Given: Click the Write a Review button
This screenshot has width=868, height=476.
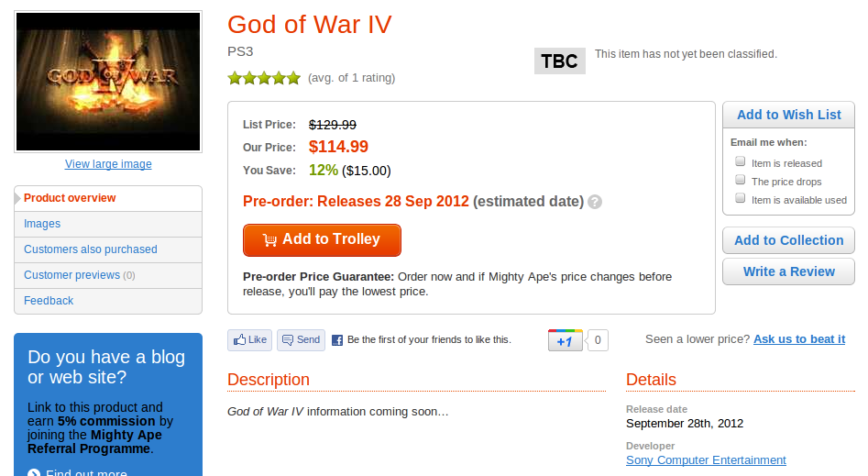Looking at the screenshot, I should point(788,271).
